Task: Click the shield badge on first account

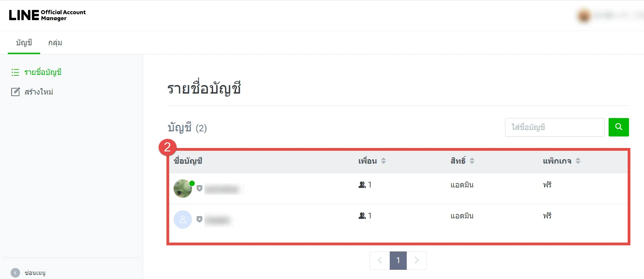Action: (x=199, y=188)
